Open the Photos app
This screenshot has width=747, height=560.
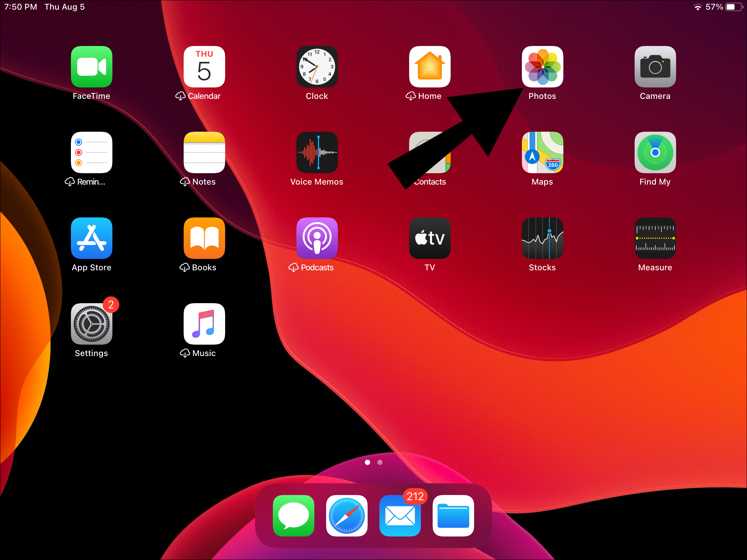point(542,67)
